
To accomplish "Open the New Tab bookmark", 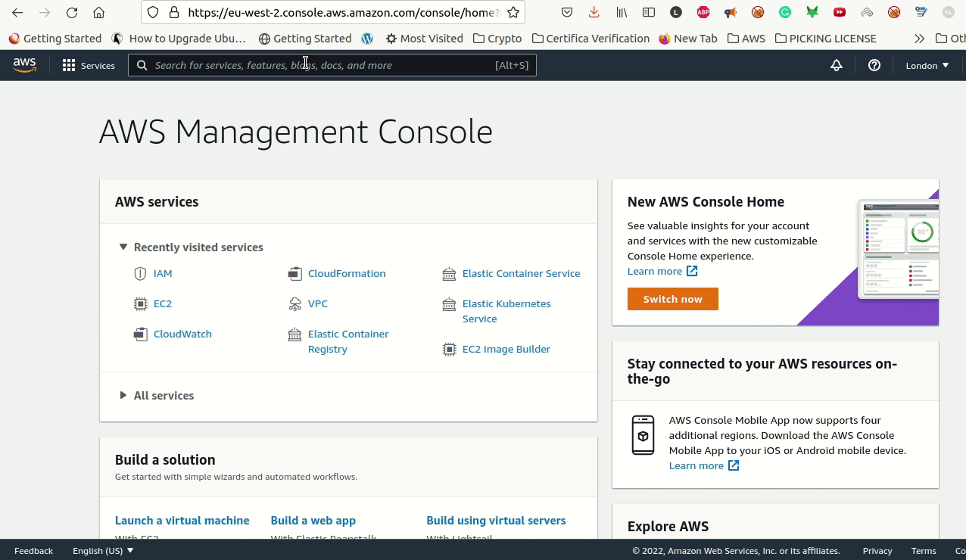I will 688,39.
